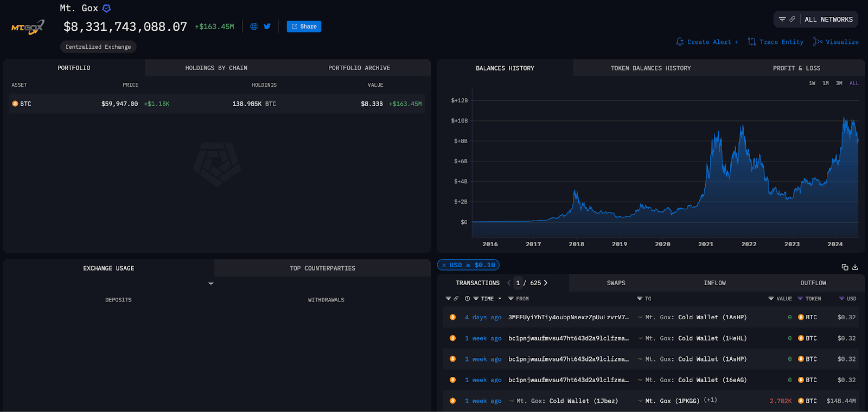Open the TOKEN column filter
This screenshot has width=868, height=412.
click(800, 299)
